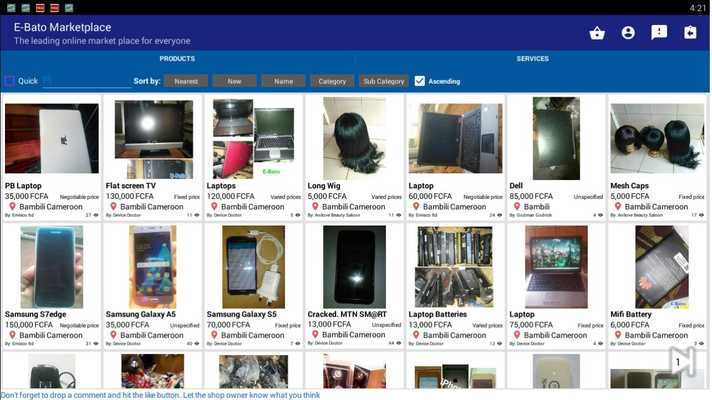Open the Laptop Batteries product photo
712x400 pixels.
pos(455,267)
